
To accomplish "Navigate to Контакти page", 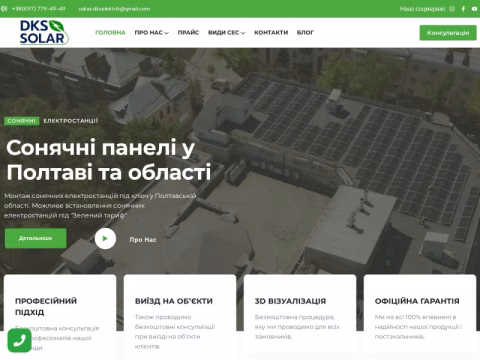I will pos(271,33).
